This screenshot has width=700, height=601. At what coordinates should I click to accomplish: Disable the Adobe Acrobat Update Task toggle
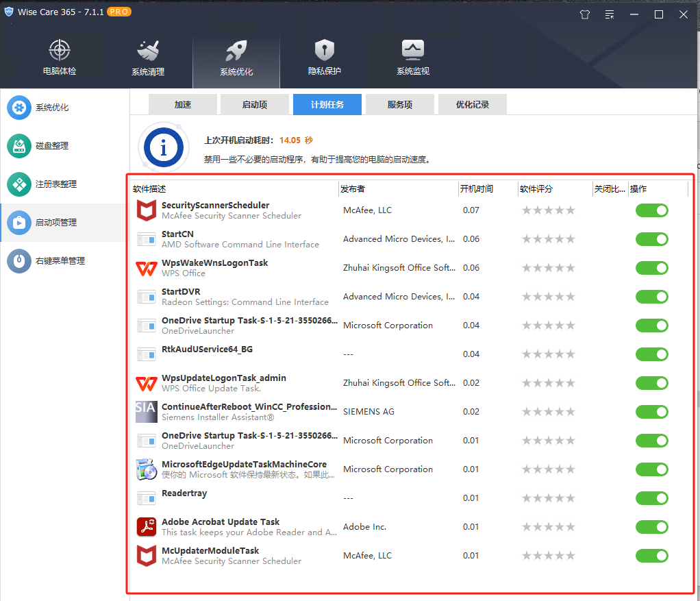click(652, 527)
